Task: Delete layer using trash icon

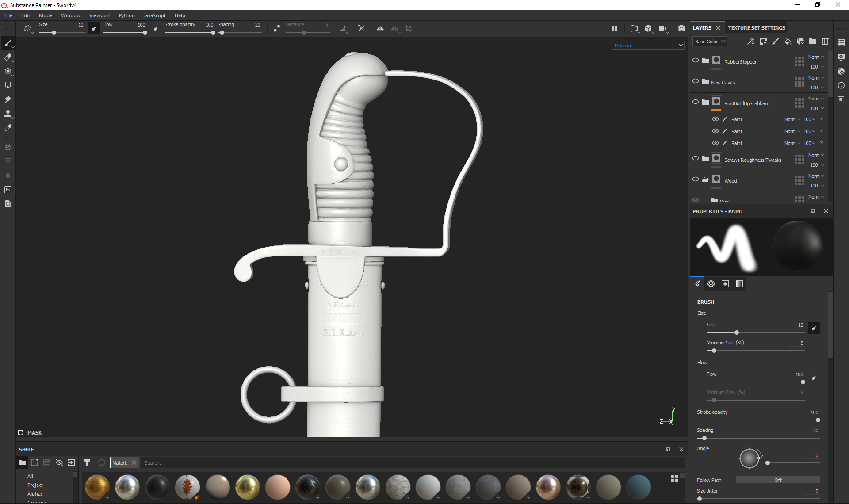Action: pos(825,41)
